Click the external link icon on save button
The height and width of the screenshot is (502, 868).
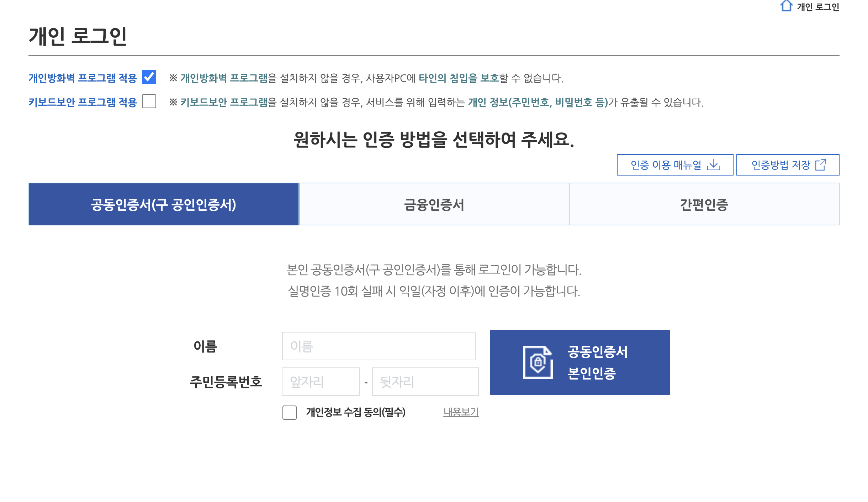[820, 165]
